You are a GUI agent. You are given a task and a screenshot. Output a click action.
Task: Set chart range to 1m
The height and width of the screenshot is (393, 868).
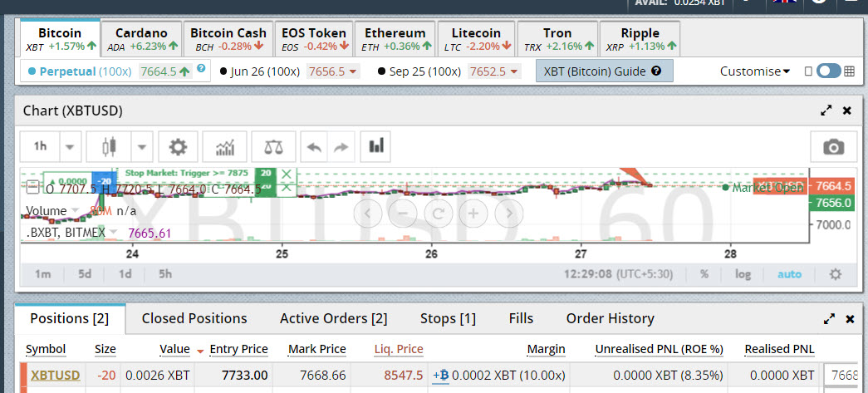point(42,274)
